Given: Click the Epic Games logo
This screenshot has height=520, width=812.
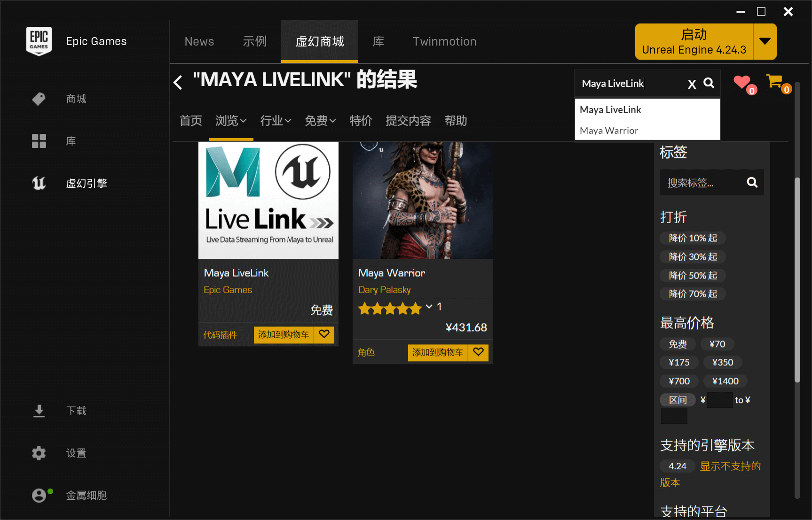Looking at the screenshot, I should (x=39, y=41).
